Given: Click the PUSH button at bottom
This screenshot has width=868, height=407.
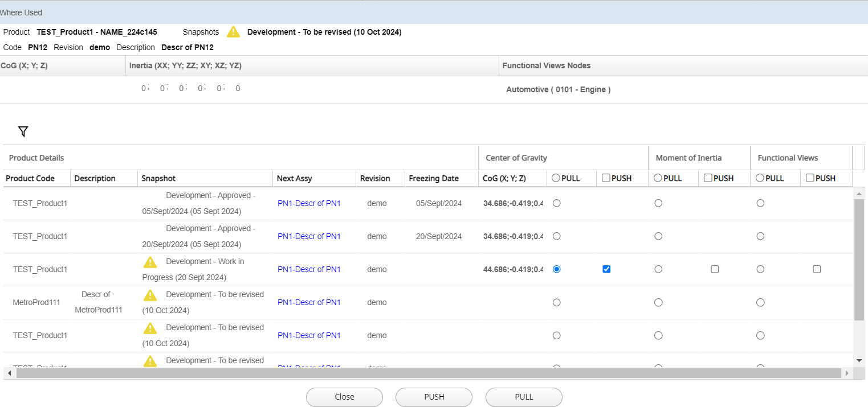Looking at the screenshot, I should [x=434, y=397].
